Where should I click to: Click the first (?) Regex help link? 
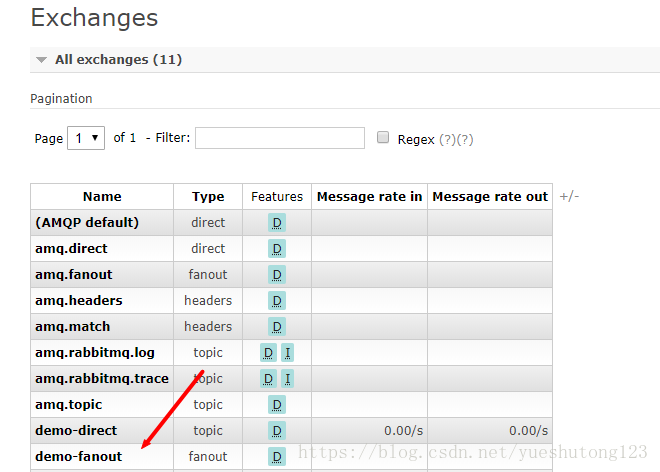(447, 139)
